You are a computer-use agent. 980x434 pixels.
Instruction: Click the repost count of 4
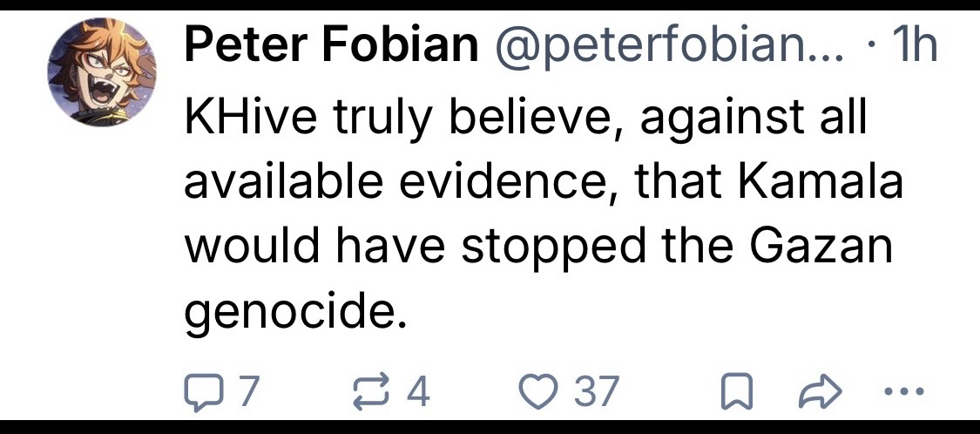click(x=420, y=392)
